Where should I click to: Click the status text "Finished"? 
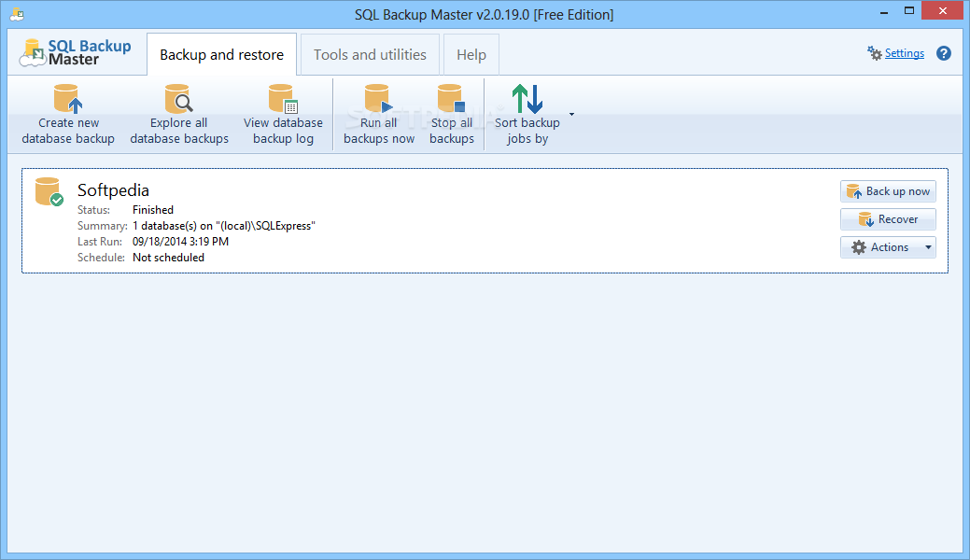(153, 210)
